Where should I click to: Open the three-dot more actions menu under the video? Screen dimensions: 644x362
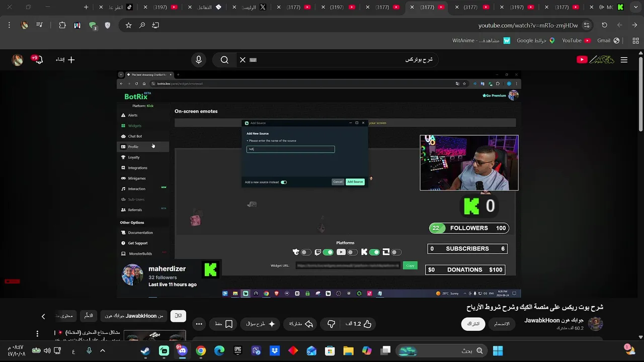click(199, 324)
